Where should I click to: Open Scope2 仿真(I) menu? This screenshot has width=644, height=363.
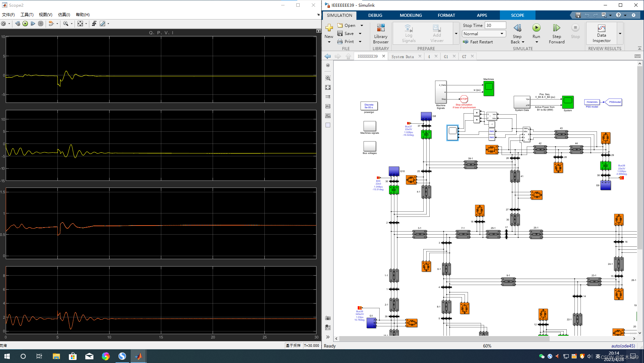tap(64, 15)
